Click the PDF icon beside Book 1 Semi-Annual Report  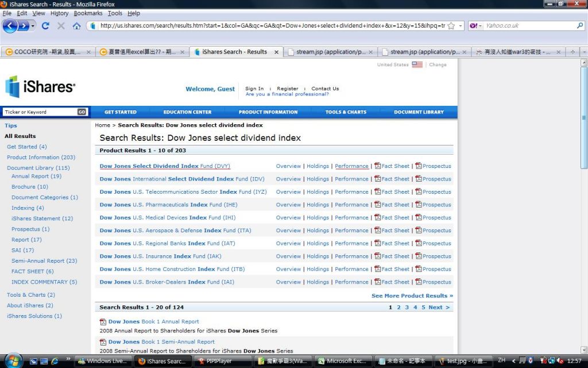103,342
